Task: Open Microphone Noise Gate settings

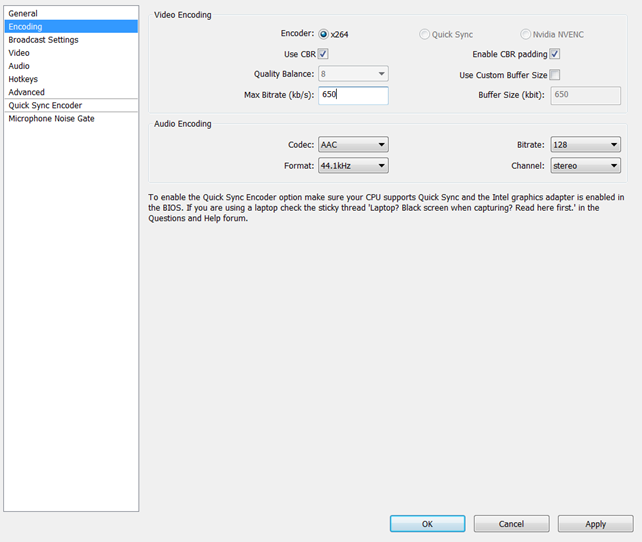Action: 71,118
